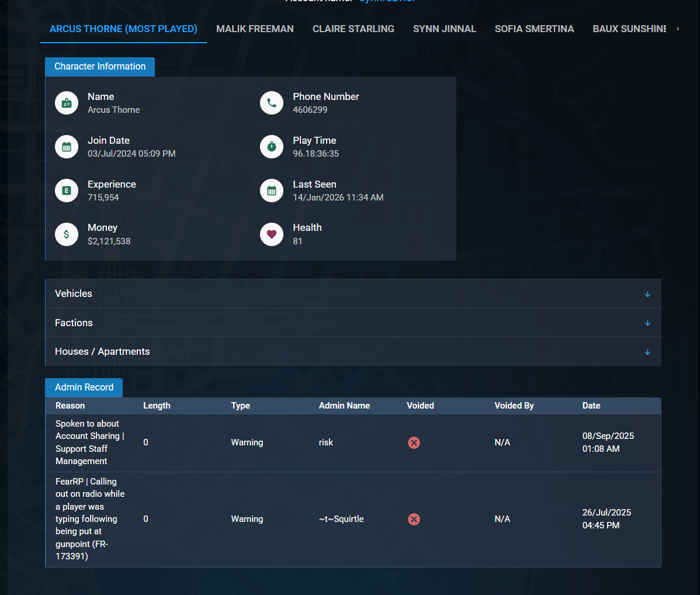Click the date 26/Jul/2025 04:45 PM
Screen dimensions: 700x595
click(x=607, y=519)
